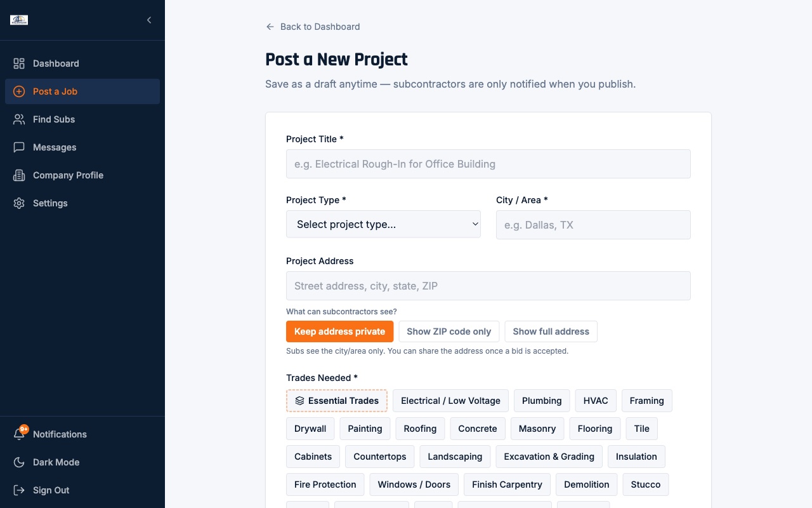Collapse the sidebar with the chevron arrow

pos(149,20)
